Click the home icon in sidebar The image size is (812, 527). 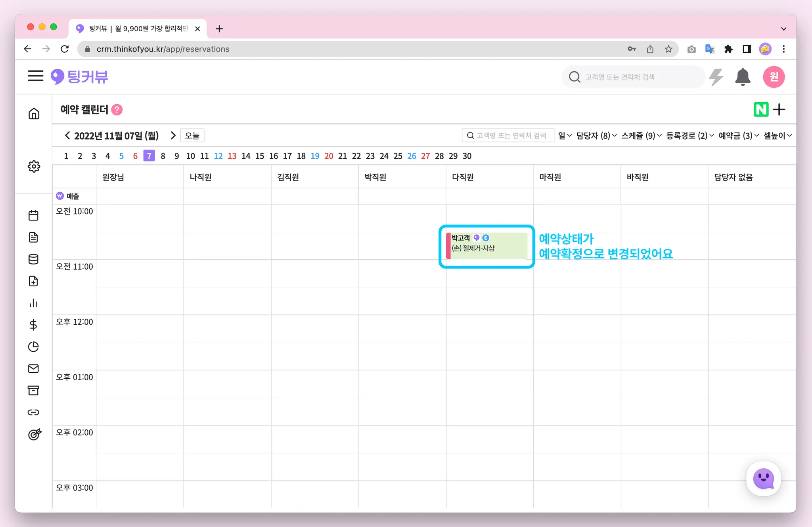34,113
